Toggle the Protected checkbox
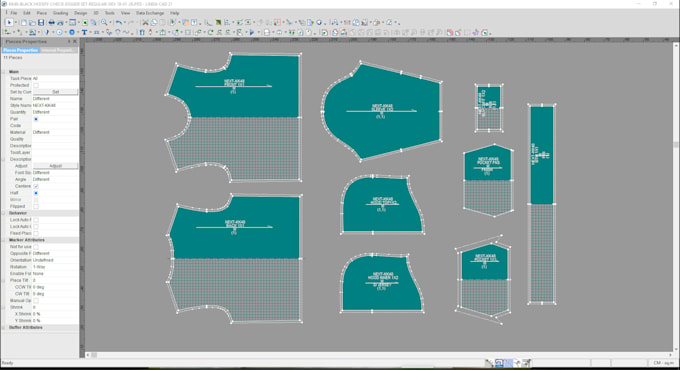 (36, 85)
